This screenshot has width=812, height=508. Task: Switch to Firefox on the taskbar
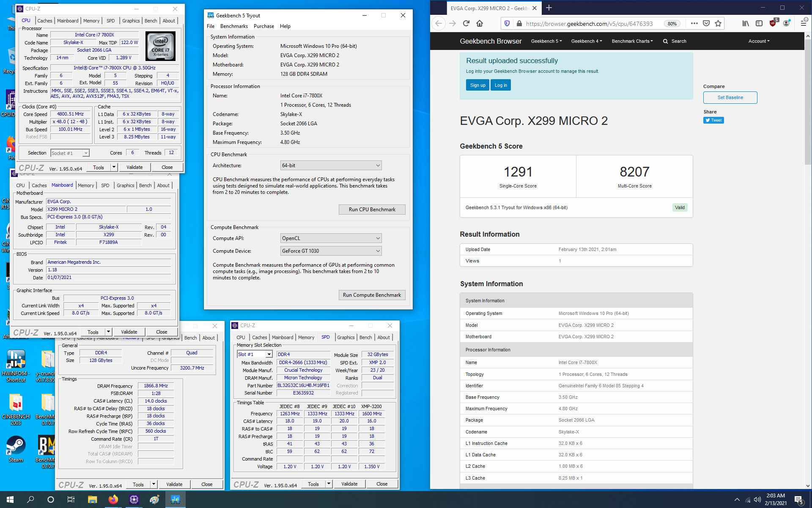[x=113, y=500]
